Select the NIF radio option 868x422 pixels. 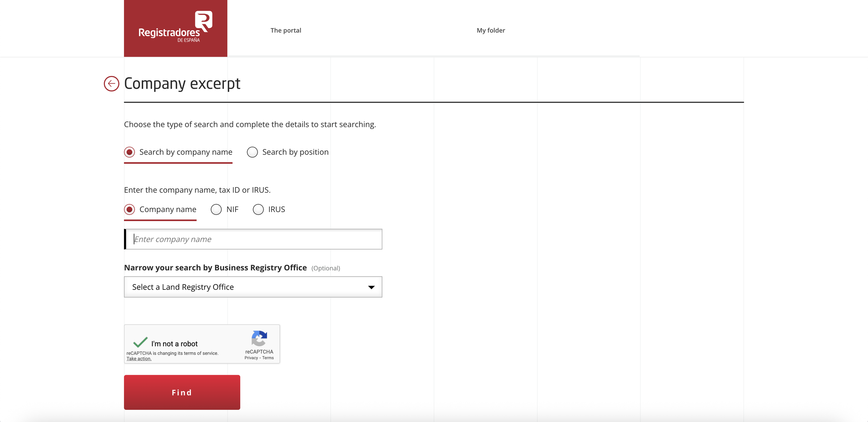pyautogui.click(x=216, y=209)
